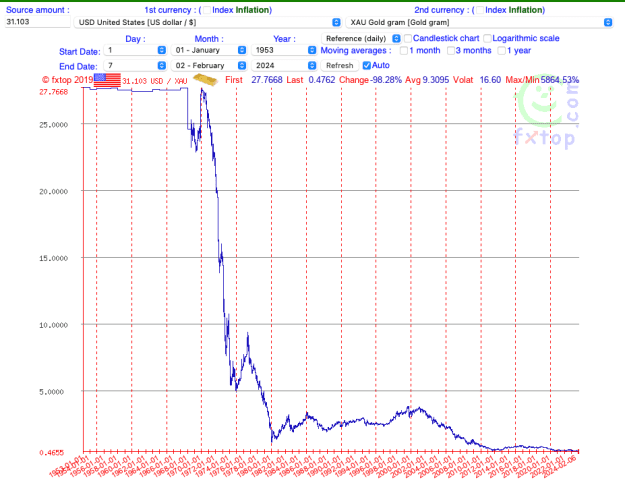This screenshot has width=625, height=487.
Task: Click the Volat 16.60 value
Action: (x=490, y=80)
